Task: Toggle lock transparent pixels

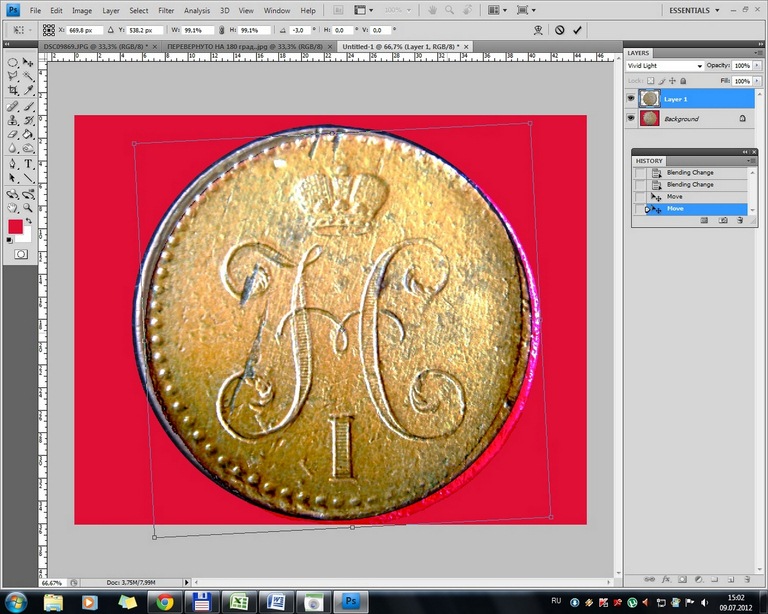Action: click(x=650, y=81)
